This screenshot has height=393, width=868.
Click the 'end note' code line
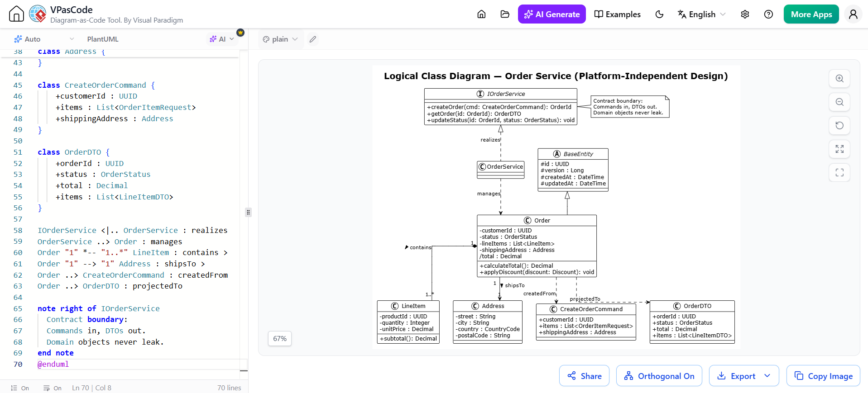click(55, 353)
